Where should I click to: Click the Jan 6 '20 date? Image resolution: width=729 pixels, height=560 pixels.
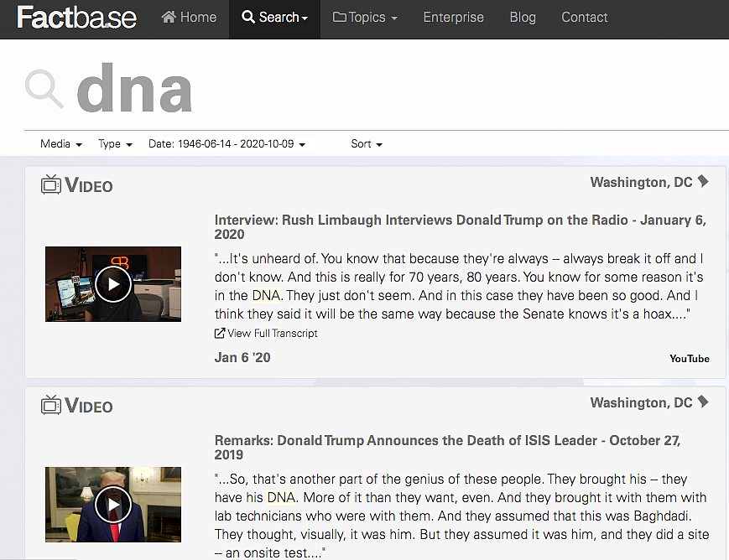tap(242, 357)
